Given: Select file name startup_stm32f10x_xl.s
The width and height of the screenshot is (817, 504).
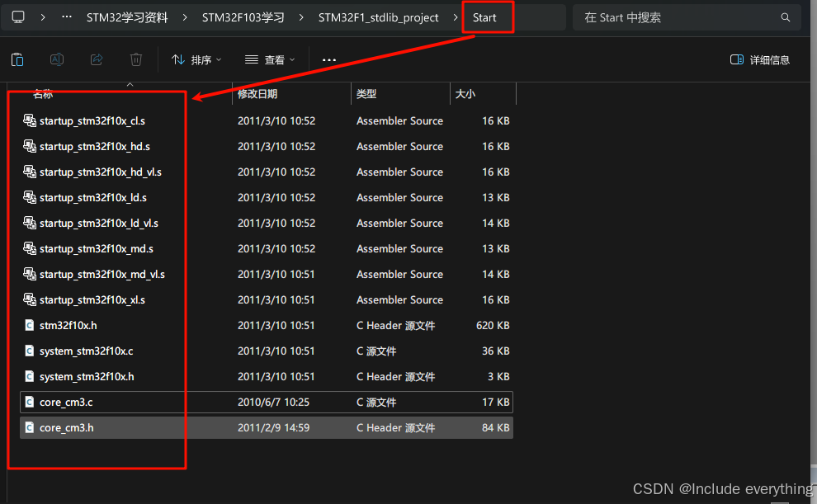Looking at the screenshot, I should 92,299.
